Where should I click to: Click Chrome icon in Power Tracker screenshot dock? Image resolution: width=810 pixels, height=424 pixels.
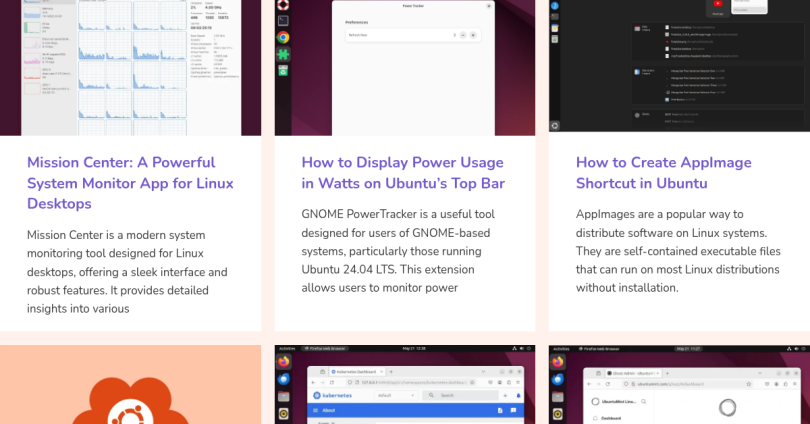point(283,37)
